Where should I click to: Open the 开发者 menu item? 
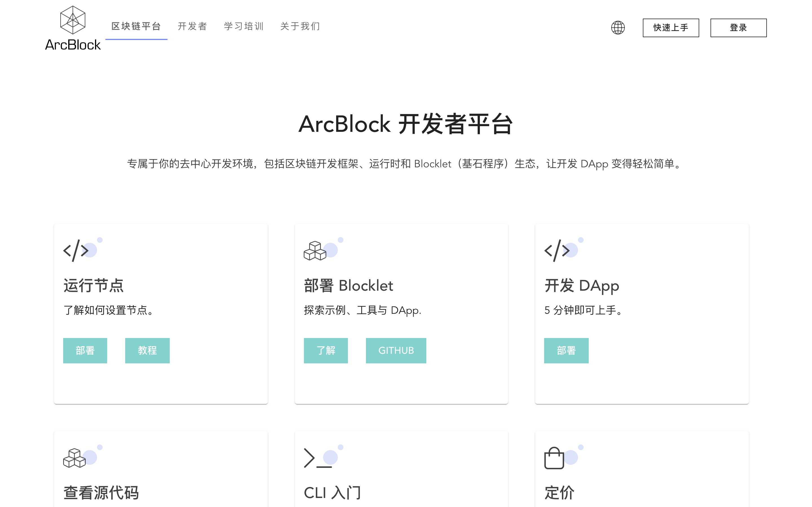point(193,26)
